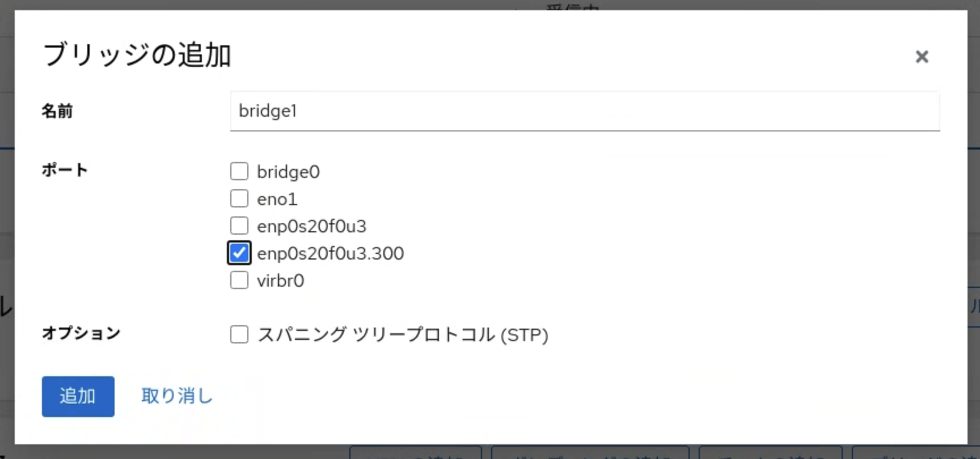Enable スパニング ツリープロトコル (STP)
This screenshot has width=980, height=459.
click(x=239, y=334)
